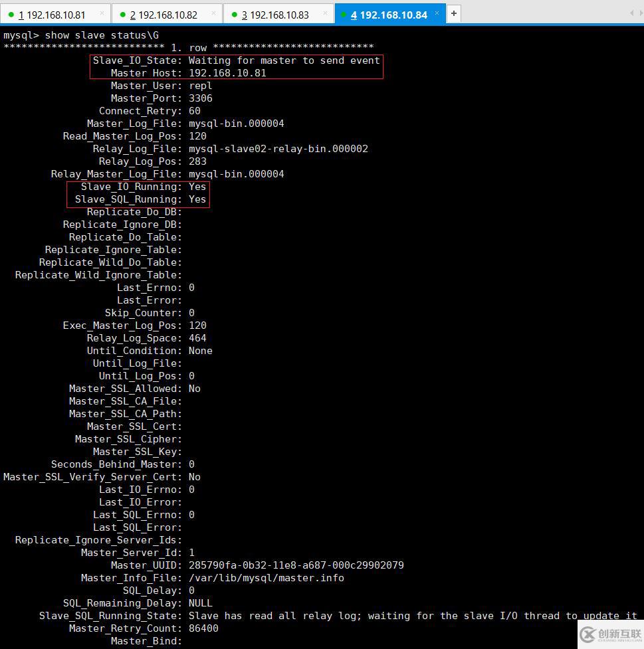
Task: Click Until_Condition value None
Action: pos(201,351)
